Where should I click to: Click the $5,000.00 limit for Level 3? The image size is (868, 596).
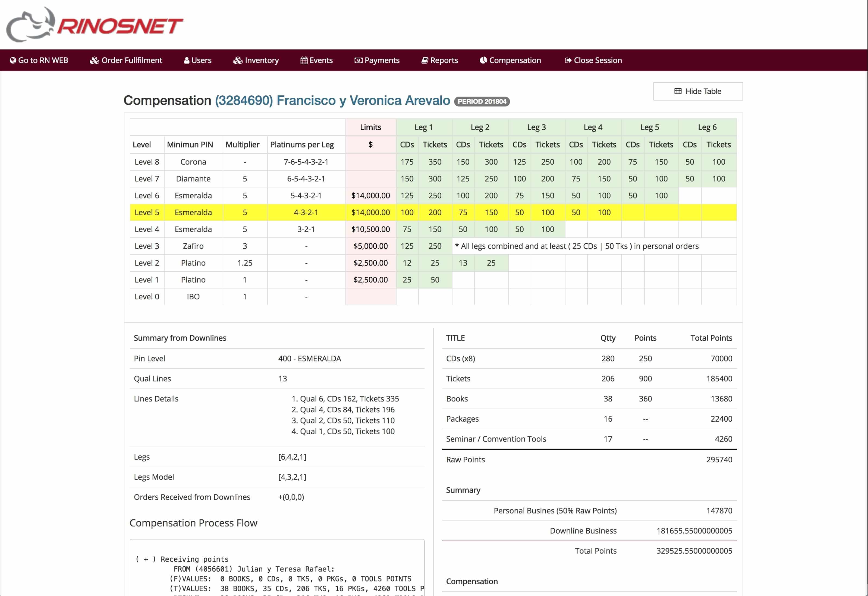[370, 246]
